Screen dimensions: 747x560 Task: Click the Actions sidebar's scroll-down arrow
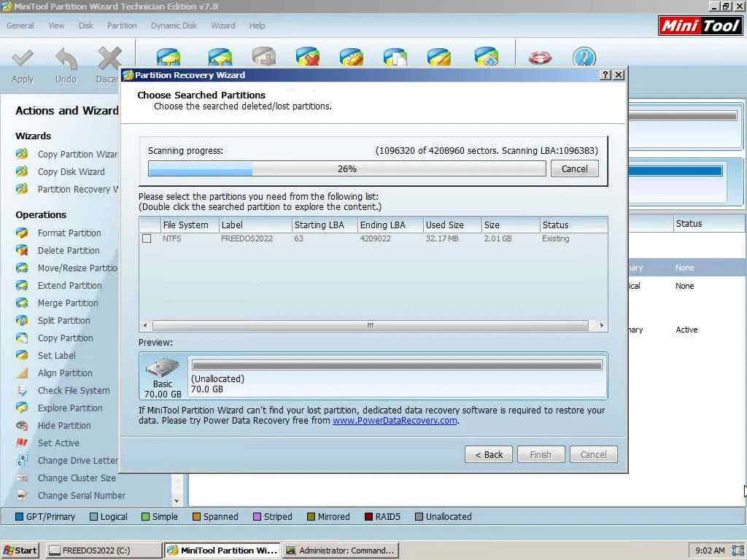pos(177,501)
